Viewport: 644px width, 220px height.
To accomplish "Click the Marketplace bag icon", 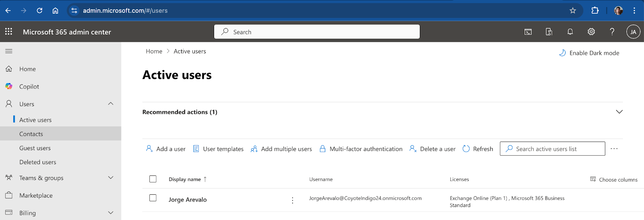I will pos(9,195).
